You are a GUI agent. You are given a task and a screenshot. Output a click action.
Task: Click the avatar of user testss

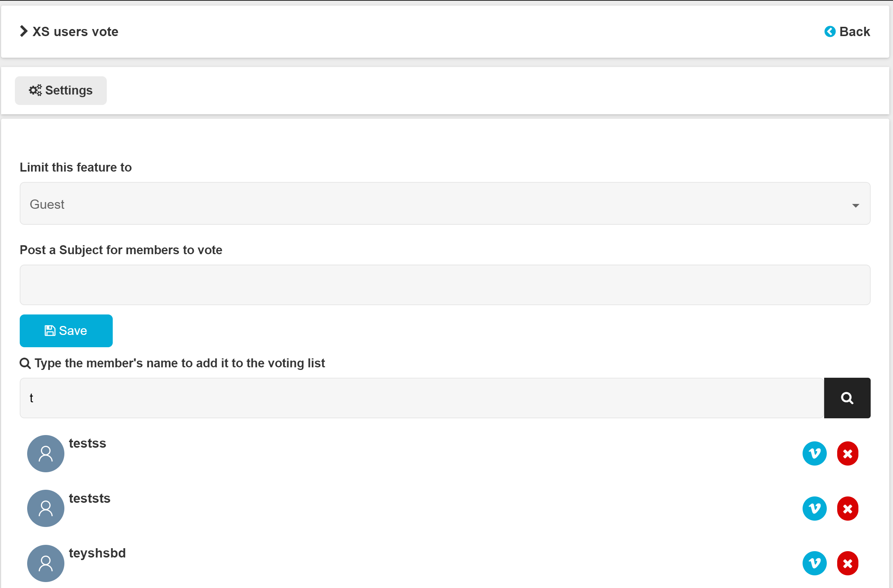tap(46, 453)
